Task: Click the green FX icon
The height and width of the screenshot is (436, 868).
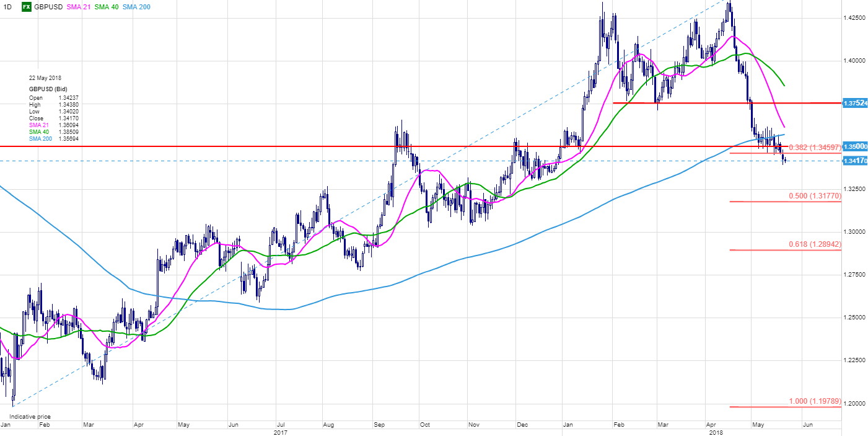Action: point(27,7)
